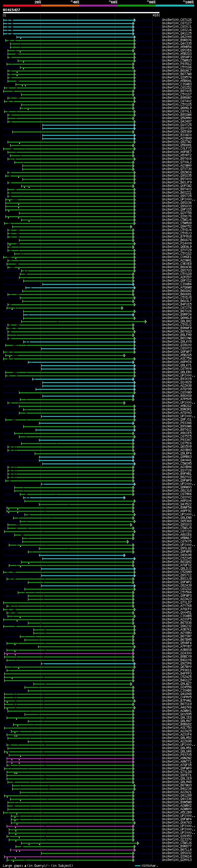Image resolution: width=197 pixels, height=868 pixels.
Task: Select the UniRef100_B6TLL4 label
Action: [x=177, y=850]
